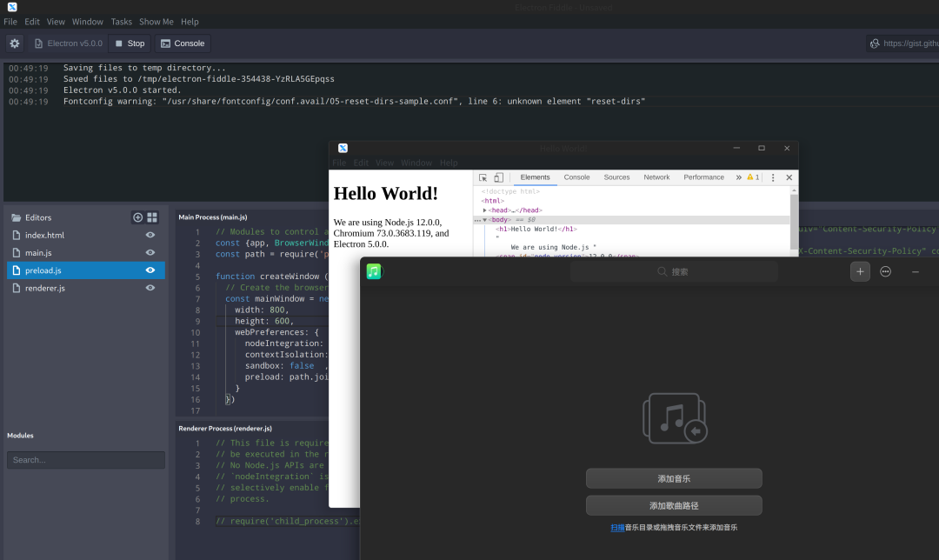Click the body element ellipsis dots in DevTools
This screenshot has height=560, width=939.
coord(477,220)
